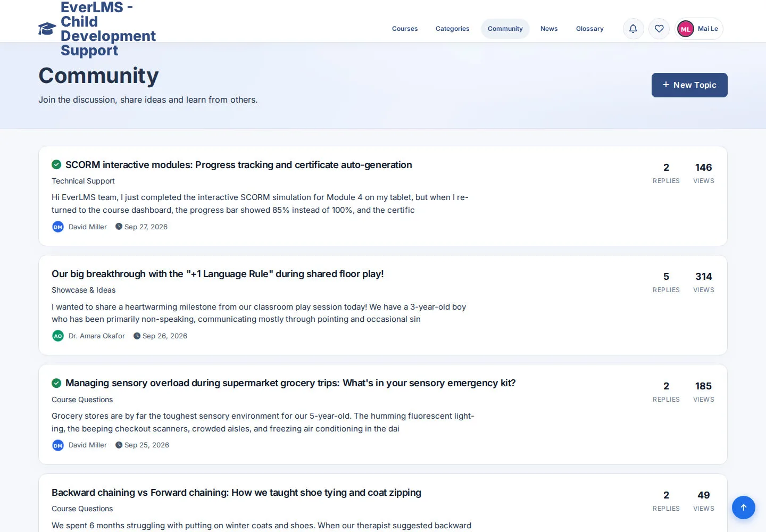Click Course Questions under the sensory topic

[82, 400]
